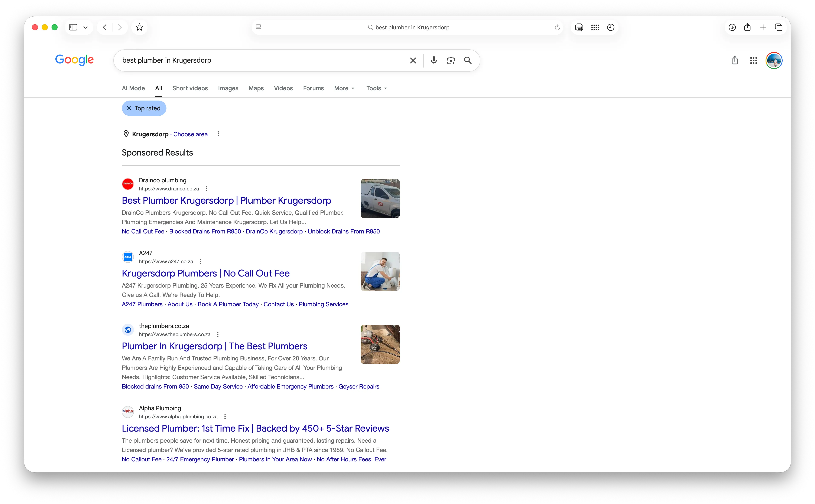Image resolution: width=815 pixels, height=504 pixels.
Task: Show the tab overview icon
Action: tap(779, 27)
